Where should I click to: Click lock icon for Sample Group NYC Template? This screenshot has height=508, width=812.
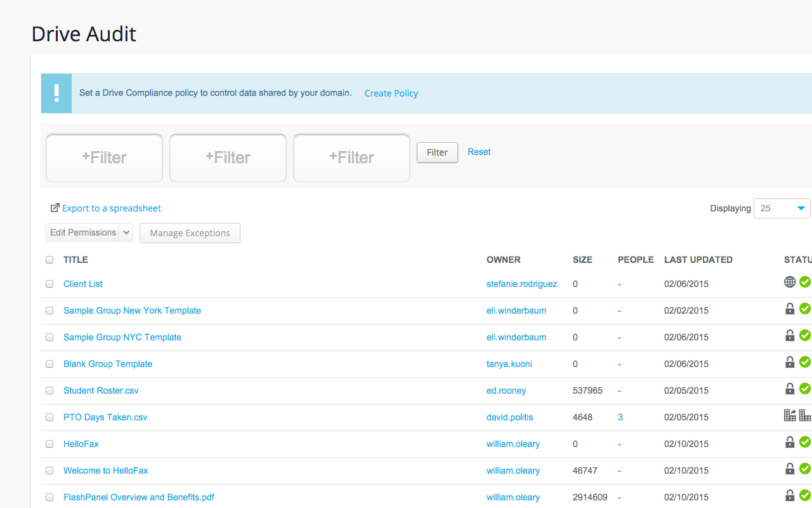point(790,335)
